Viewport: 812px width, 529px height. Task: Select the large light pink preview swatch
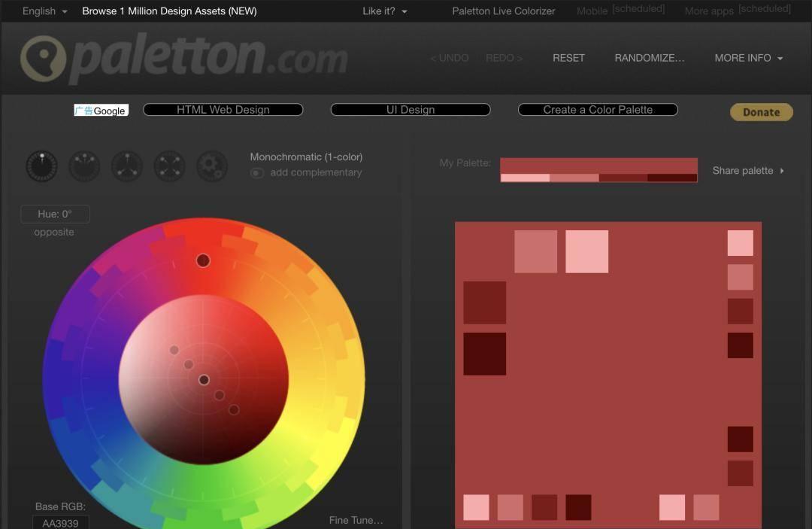pyautogui.click(x=586, y=251)
